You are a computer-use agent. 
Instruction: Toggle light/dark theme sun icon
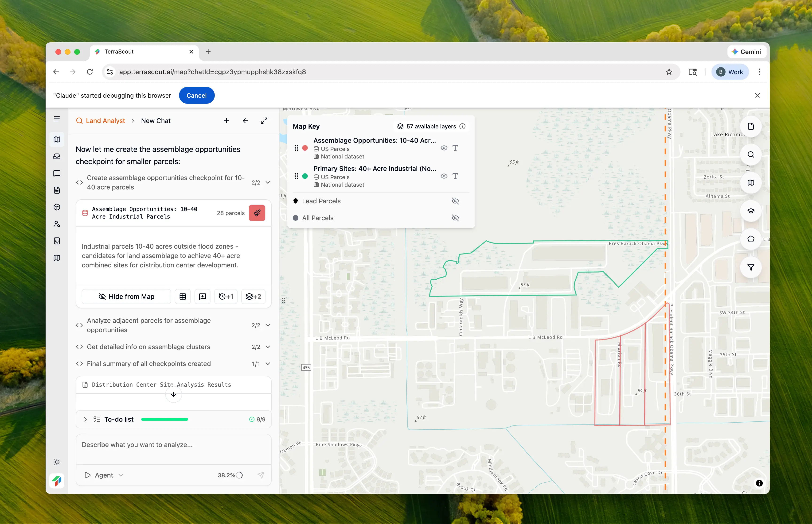coord(57,462)
